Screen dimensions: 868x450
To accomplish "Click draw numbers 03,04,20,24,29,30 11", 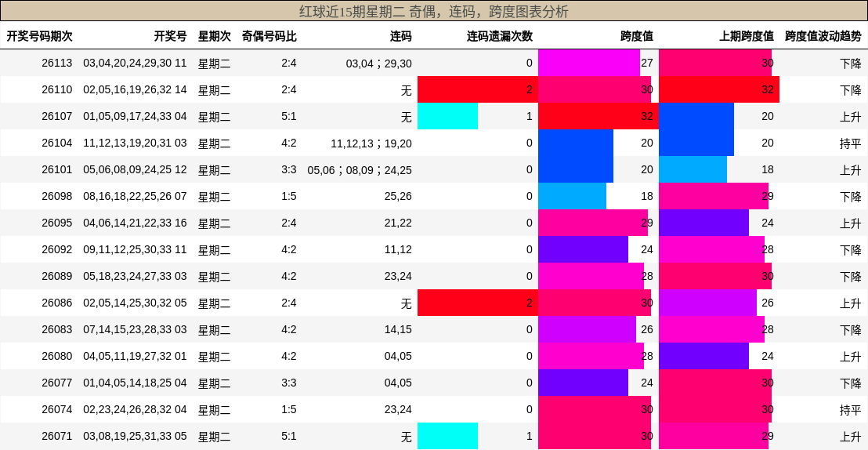I will (135, 64).
